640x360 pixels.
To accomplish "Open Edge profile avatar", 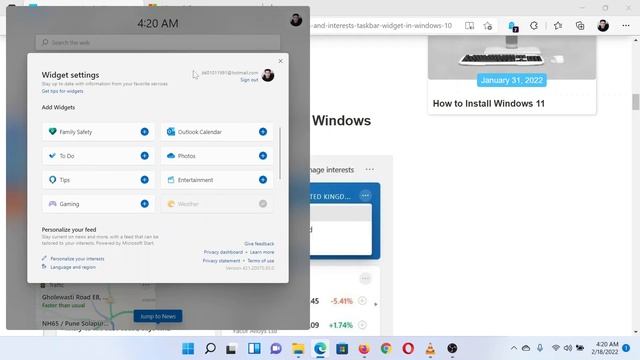I will [603, 26].
